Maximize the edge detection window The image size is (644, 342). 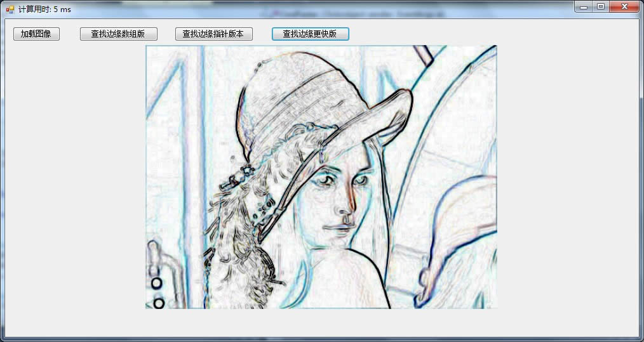pyautogui.click(x=600, y=7)
